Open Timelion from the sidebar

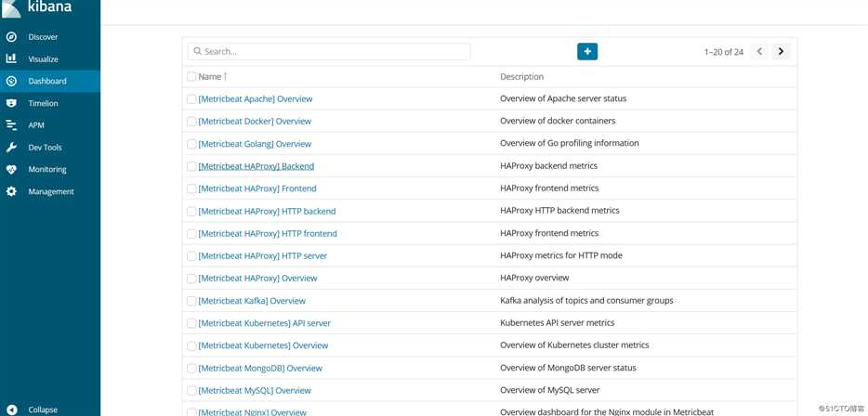(x=43, y=103)
